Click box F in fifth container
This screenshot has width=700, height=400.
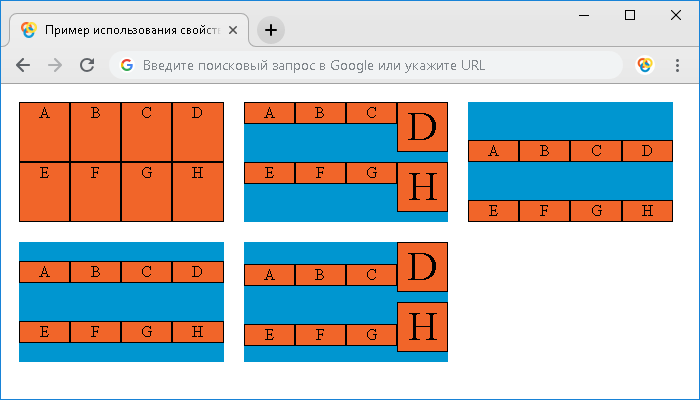[320, 335]
